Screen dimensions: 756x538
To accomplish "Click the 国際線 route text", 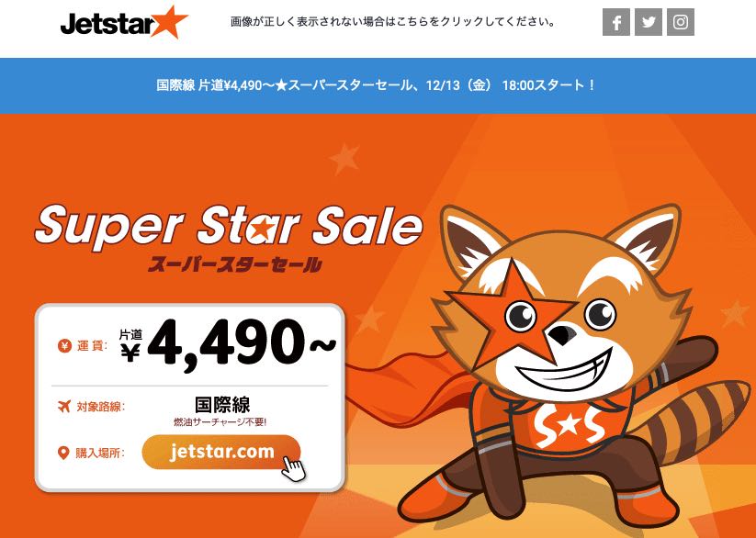I will tap(222, 405).
